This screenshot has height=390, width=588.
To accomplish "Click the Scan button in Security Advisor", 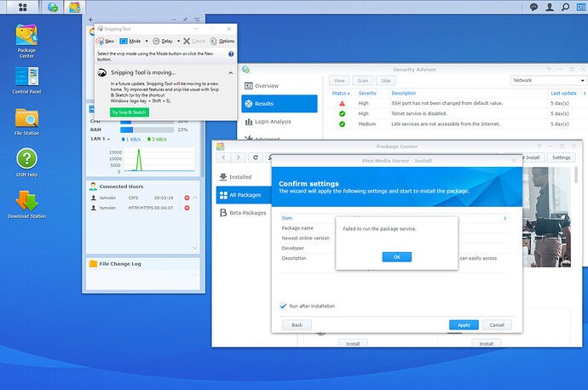I will click(363, 81).
